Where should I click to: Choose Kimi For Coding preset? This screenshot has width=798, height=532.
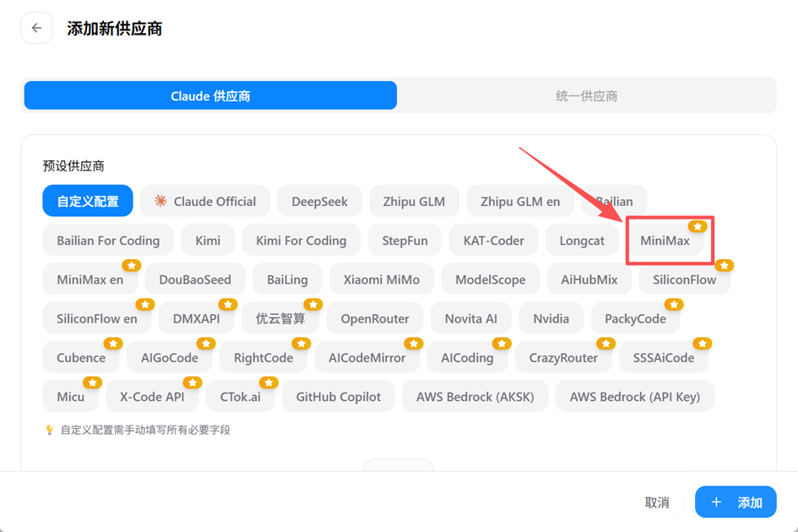click(301, 241)
